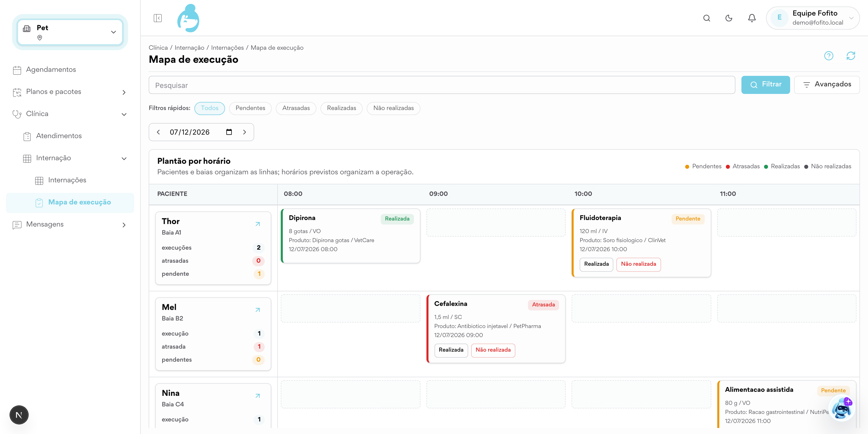This screenshot has height=434, width=868.
Task: Open search with the magnifier icon
Action: (707, 18)
